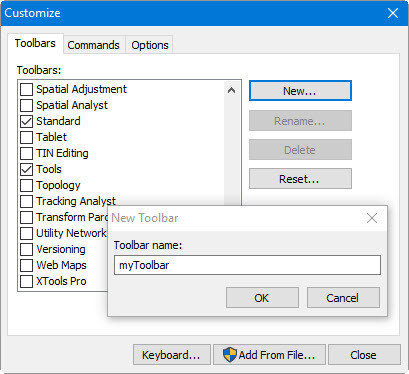Open the Options tab
409x374 pixels.
(x=150, y=45)
